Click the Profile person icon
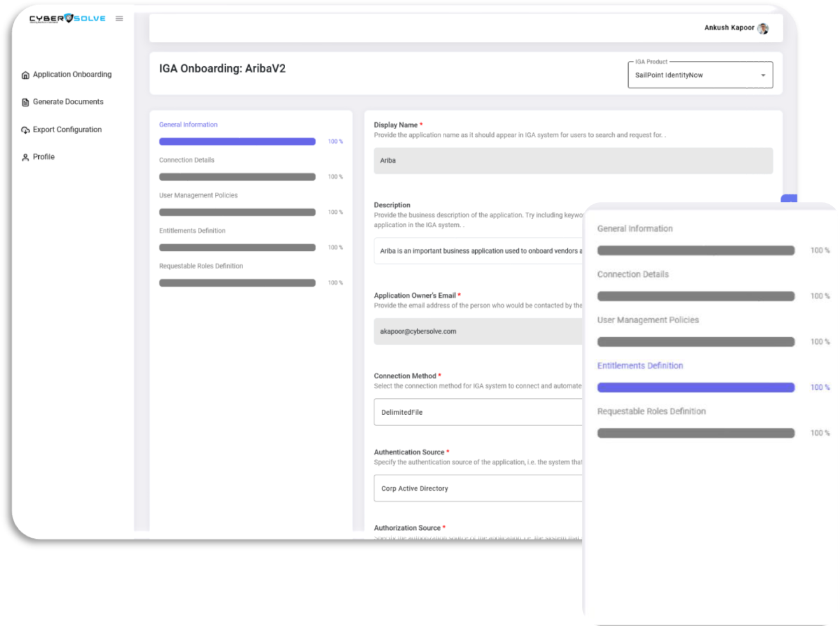This screenshot has height=626, width=840. point(25,157)
